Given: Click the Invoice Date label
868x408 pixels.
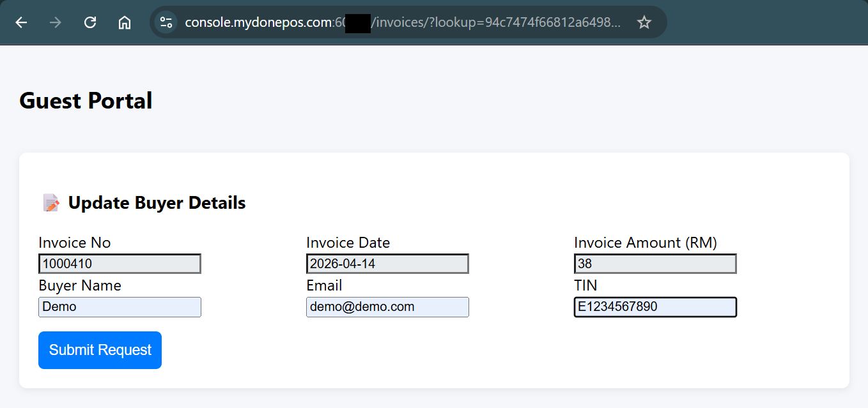Looking at the screenshot, I should tap(348, 243).
